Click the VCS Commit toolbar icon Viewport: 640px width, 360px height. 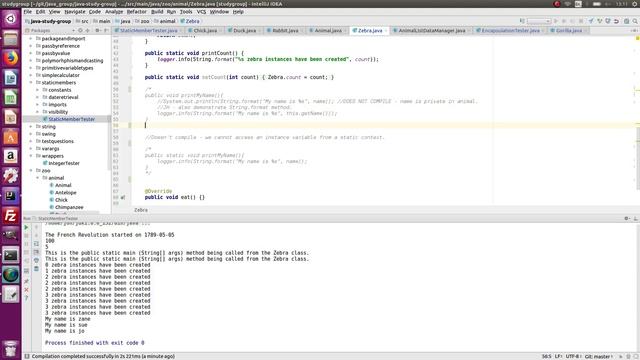tap(600, 21)
